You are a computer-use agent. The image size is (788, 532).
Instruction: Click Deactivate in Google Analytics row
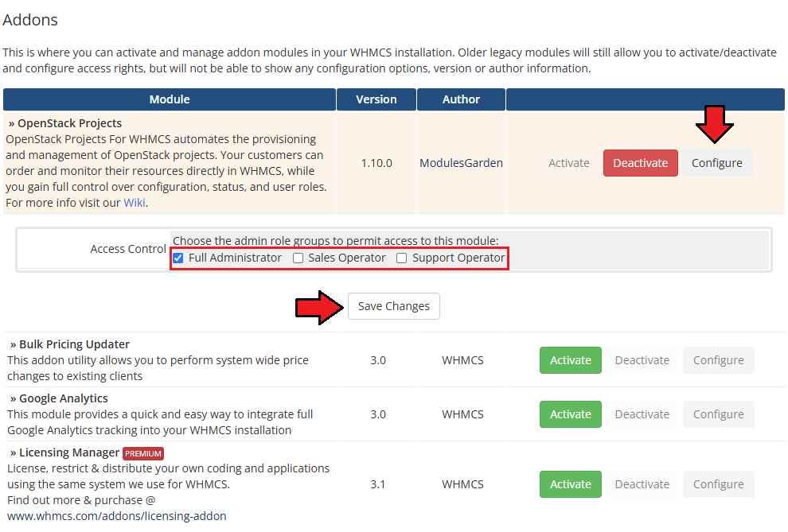pos(642,414)
